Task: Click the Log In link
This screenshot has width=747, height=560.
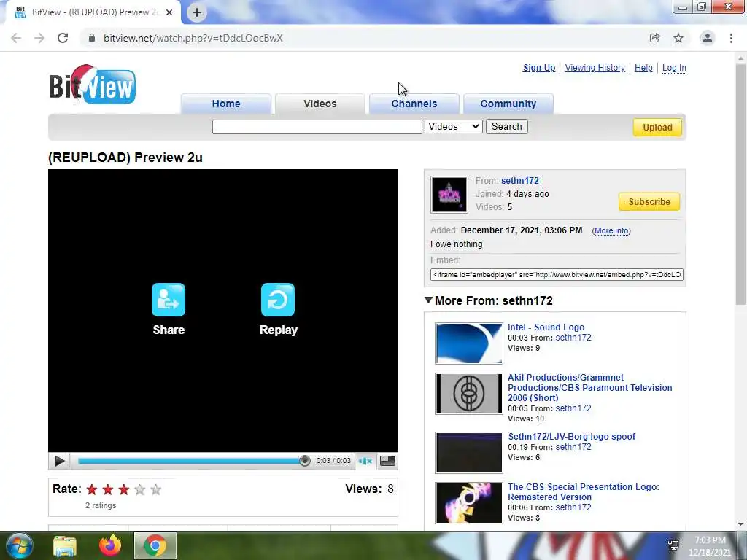Action: point(674,68)
